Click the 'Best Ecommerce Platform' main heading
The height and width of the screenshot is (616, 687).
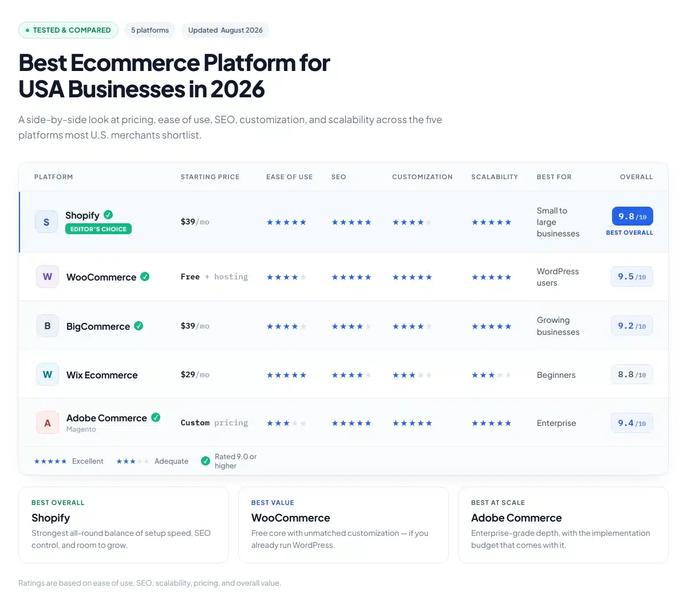pos(175,76)
